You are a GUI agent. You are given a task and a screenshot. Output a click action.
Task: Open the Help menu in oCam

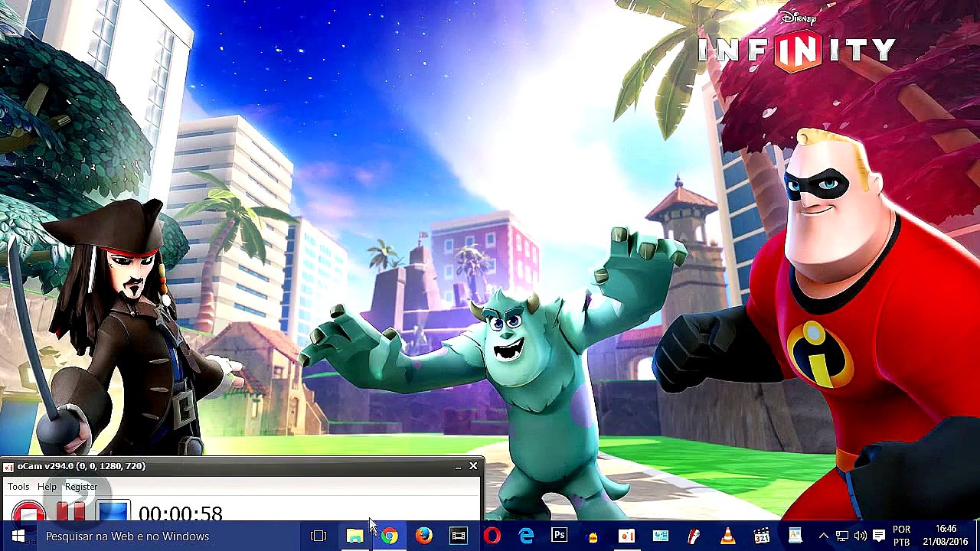point(47,487)
